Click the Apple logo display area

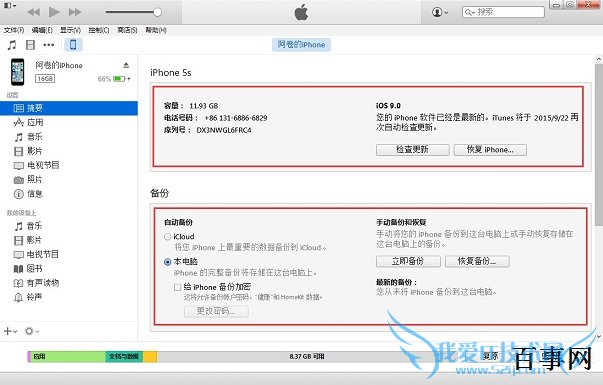click(302, 12)
